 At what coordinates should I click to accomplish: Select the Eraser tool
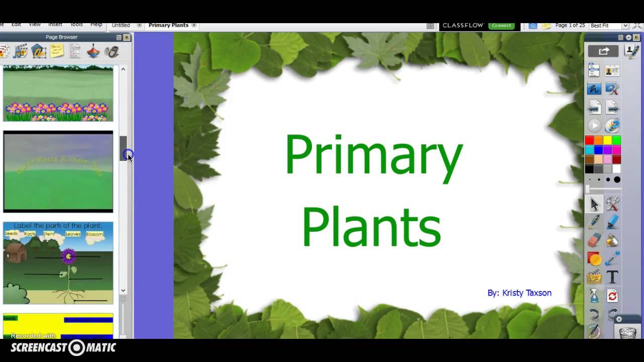[594, 240]
